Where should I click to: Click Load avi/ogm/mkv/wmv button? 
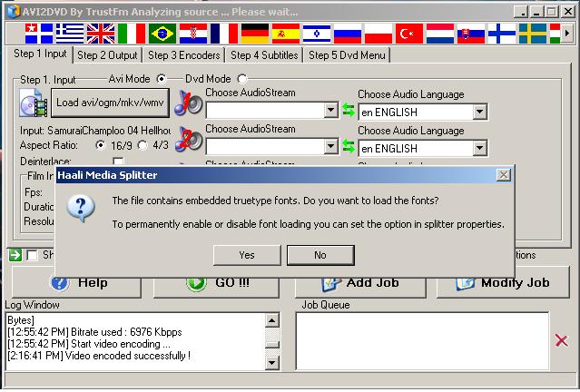coord(110,103)
